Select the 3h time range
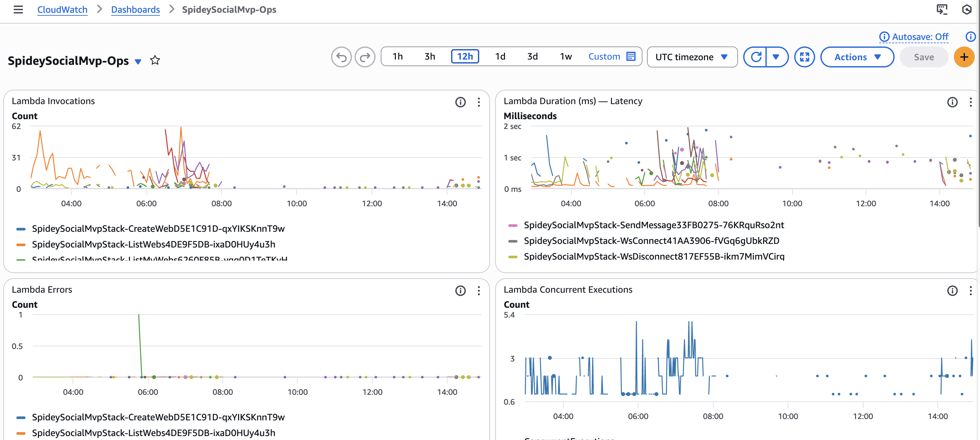Screen dimensions: 980x440 (429, 57)
